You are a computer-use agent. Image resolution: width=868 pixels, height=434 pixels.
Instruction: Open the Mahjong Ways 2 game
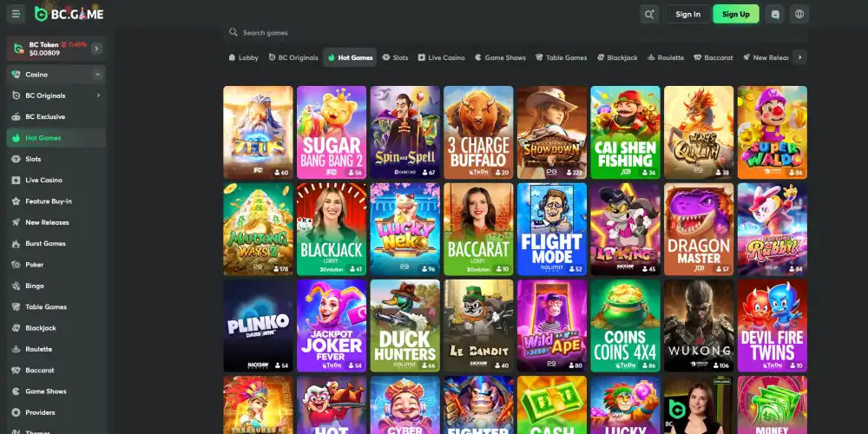(258, 229)
